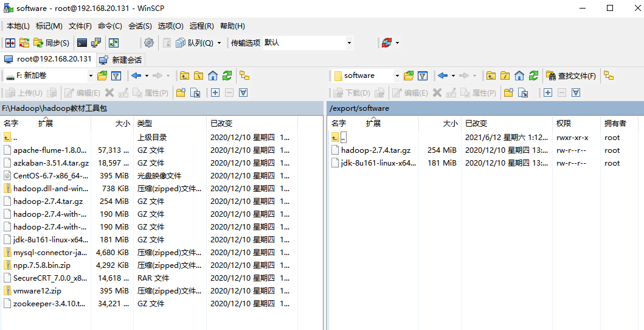
Task: Click open directory icon in local panel
Action: point(102,75)
